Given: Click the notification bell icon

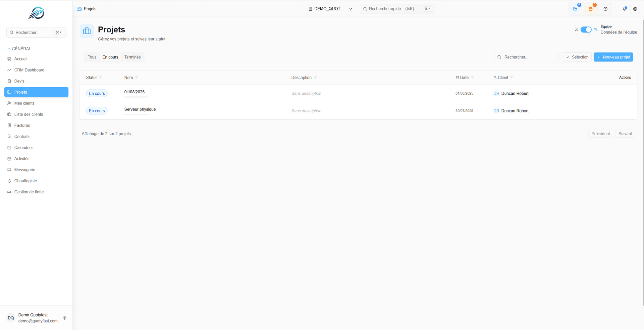Looking at the screenshot, I should pos(625,9).
